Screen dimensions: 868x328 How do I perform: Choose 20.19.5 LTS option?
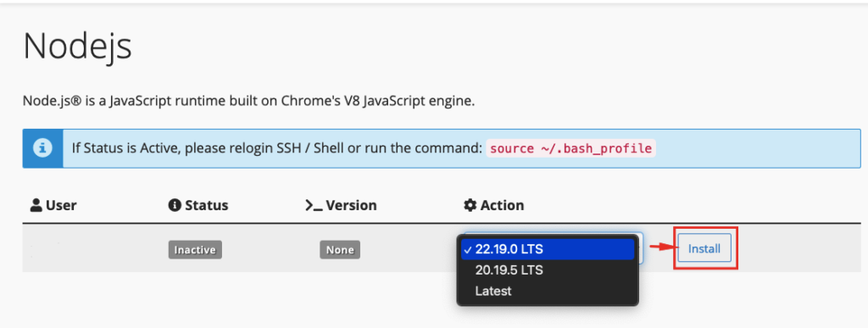tap(547, 270)
